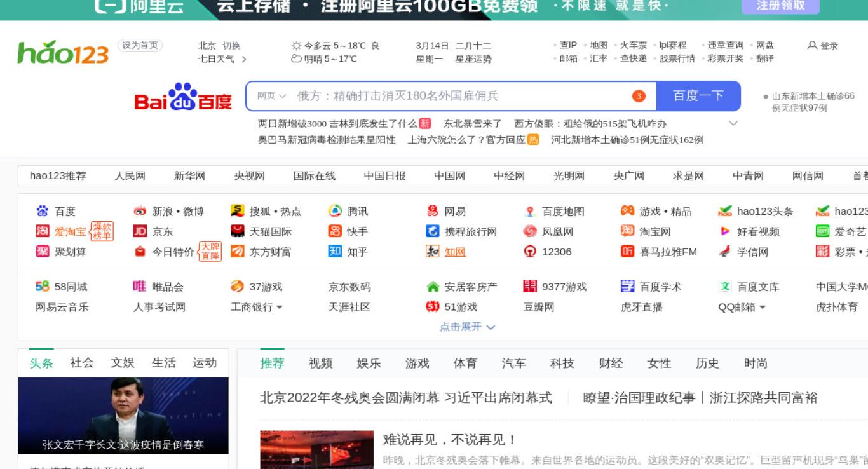The width and height of the screenshot is (868, 469).
Task: Open the 文娱 tab
Action: [123, 363]
